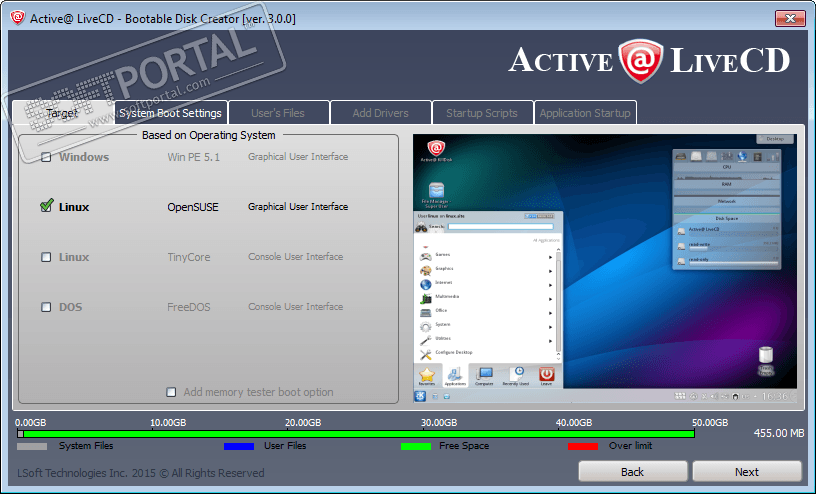Close the Bootable Disk Creator window

pos(790,18)
